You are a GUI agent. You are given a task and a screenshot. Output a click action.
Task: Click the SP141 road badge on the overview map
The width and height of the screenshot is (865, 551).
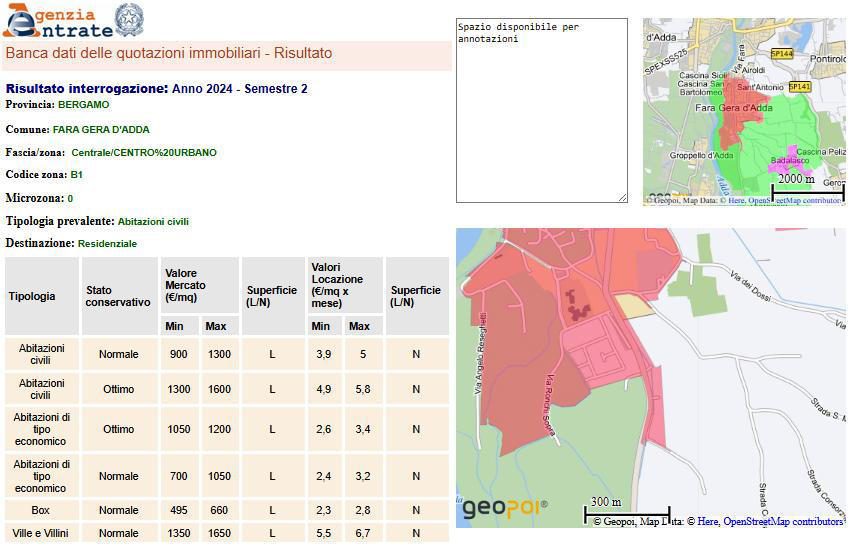pyautogui.click(x=799, y=87)
